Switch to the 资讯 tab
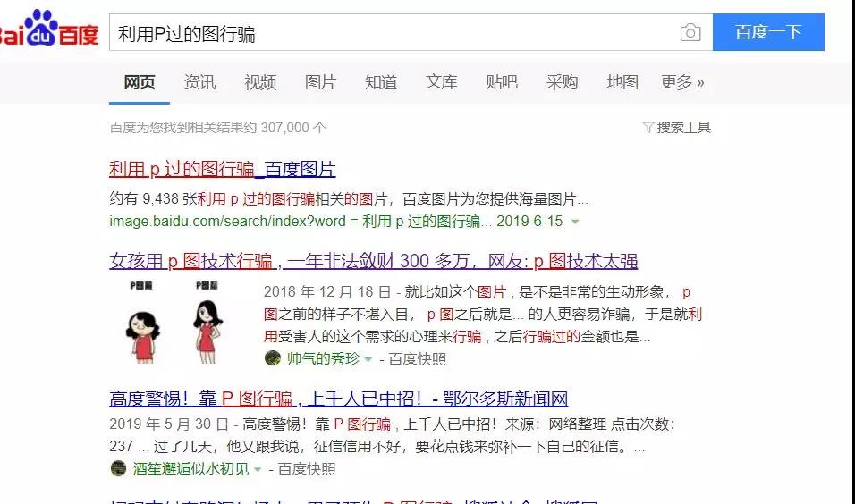Screen dimensions: 855x504 point(199,82)
